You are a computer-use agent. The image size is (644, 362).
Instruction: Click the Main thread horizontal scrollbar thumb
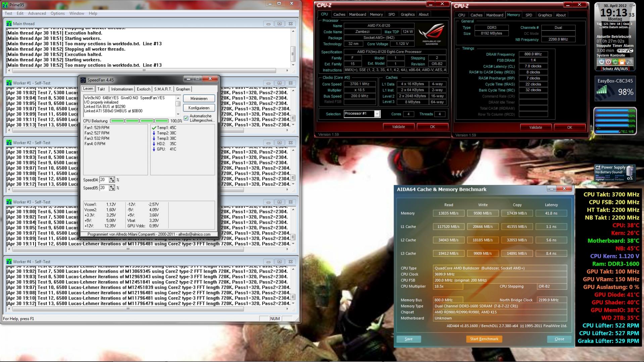pyautogui.click(x=144, y=71)
